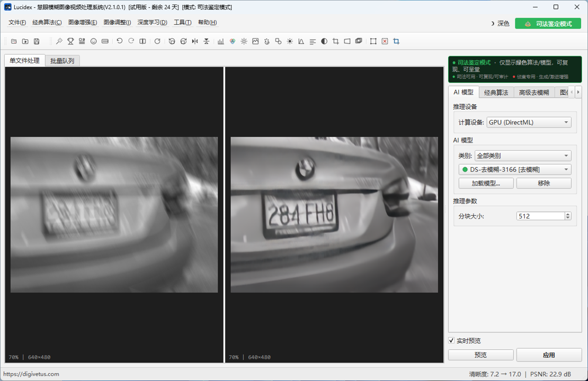Click right arrow to scroll panel tabs
Image resolution: width=588 pixels, height=381 pixels.
(x=578, y=92)
